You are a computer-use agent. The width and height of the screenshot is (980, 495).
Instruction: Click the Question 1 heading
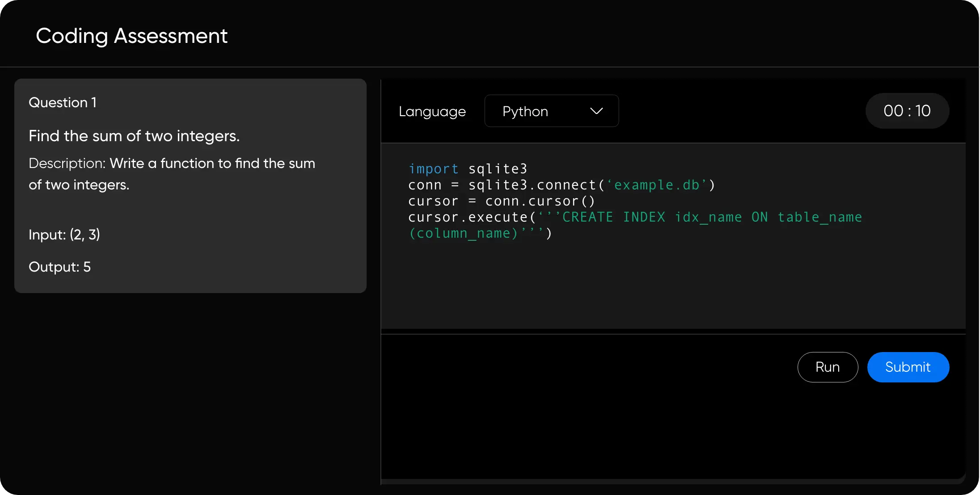pyautogui.click(x=63, y=102)
